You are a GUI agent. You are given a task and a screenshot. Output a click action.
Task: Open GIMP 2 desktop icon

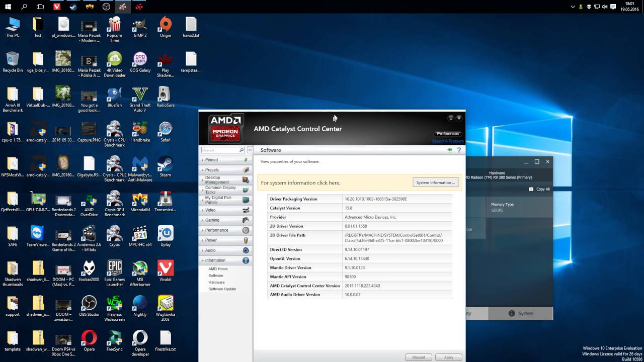point(140,27)
